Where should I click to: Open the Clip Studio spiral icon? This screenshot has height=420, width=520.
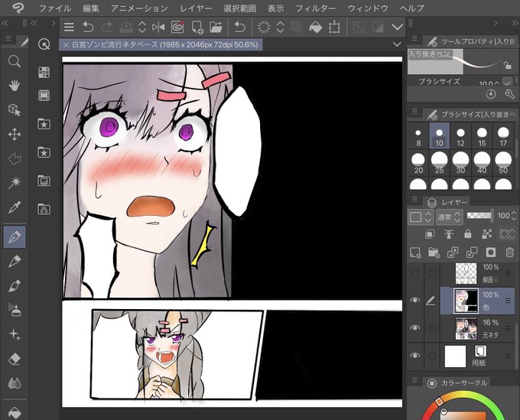pyautogui.click(x=177, y=27)
